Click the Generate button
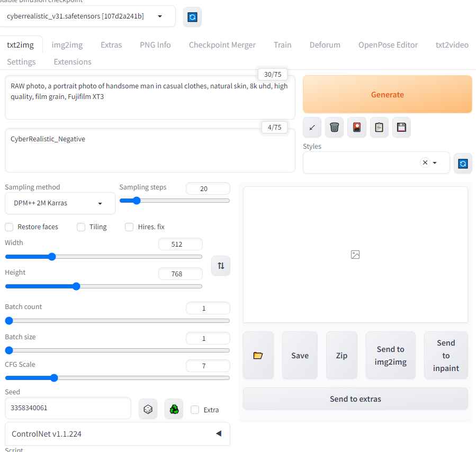Image resolution: width=476 pixels, height=452 pixels. pyautogui.click(x=388, y=94)
